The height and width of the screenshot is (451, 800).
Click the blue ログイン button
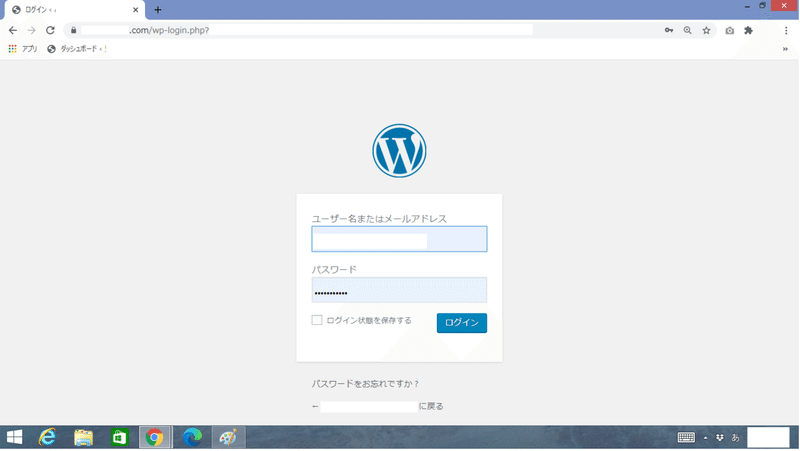pos(462,323)
